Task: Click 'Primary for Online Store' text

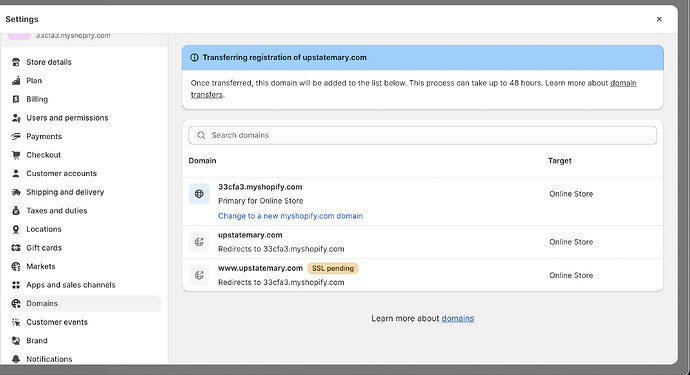Action: 261,201
